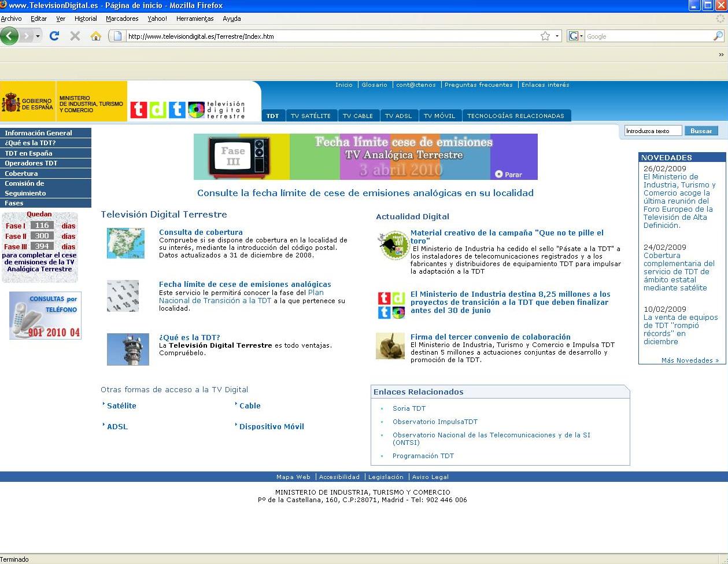Image resolution: width=728 pixels, height=564 pixels.
Task: Switch to the TV SATÉLITE tab
Action: click(x=311, y=116)
